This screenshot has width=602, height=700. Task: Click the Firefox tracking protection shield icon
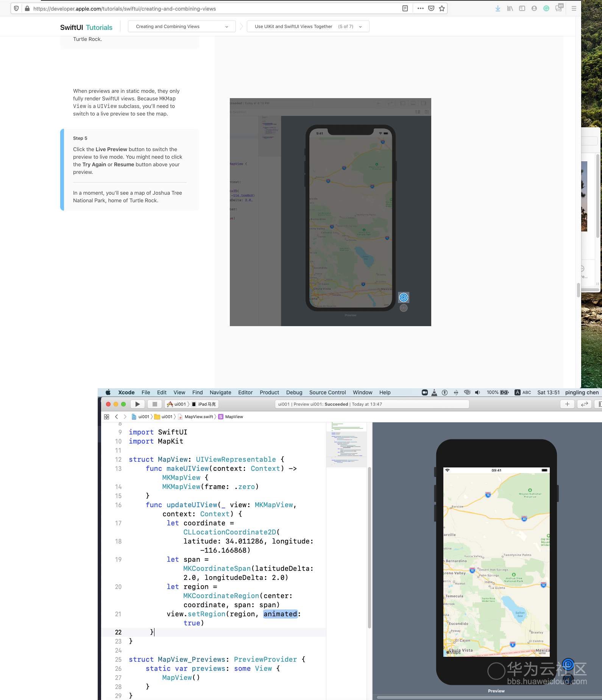pyautogui.click(x=16, y=8)
